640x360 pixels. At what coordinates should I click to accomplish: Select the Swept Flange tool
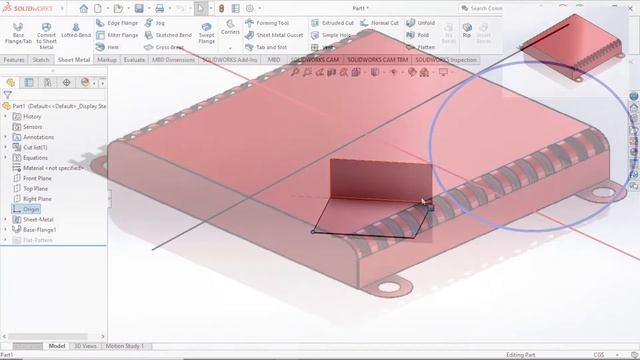207,33
